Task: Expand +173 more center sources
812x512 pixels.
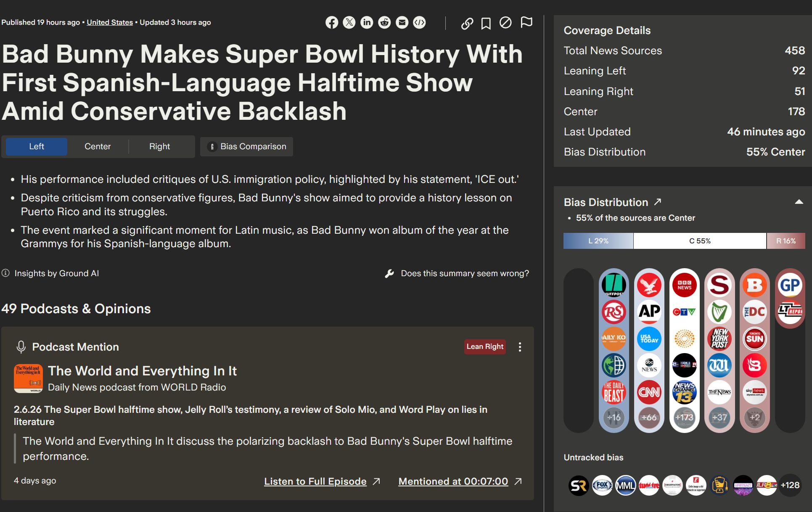Action: tap(684, 417)
